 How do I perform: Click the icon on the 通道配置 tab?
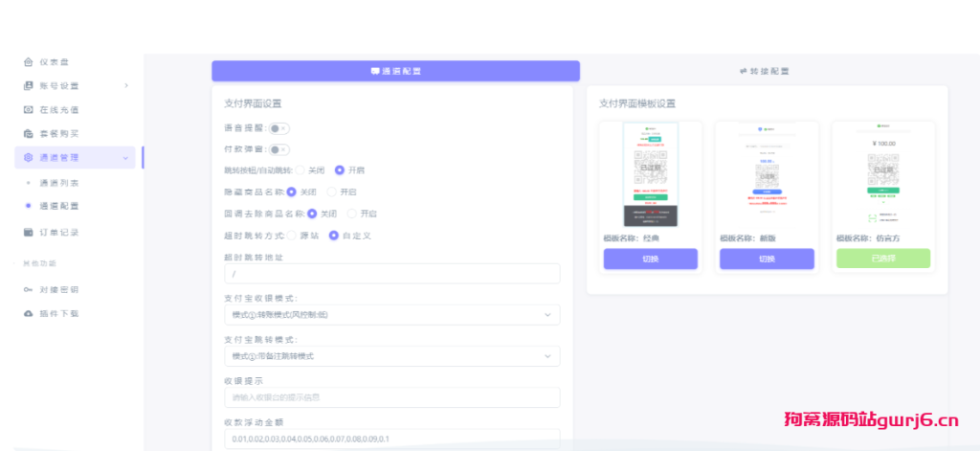[x=375, y=71]
